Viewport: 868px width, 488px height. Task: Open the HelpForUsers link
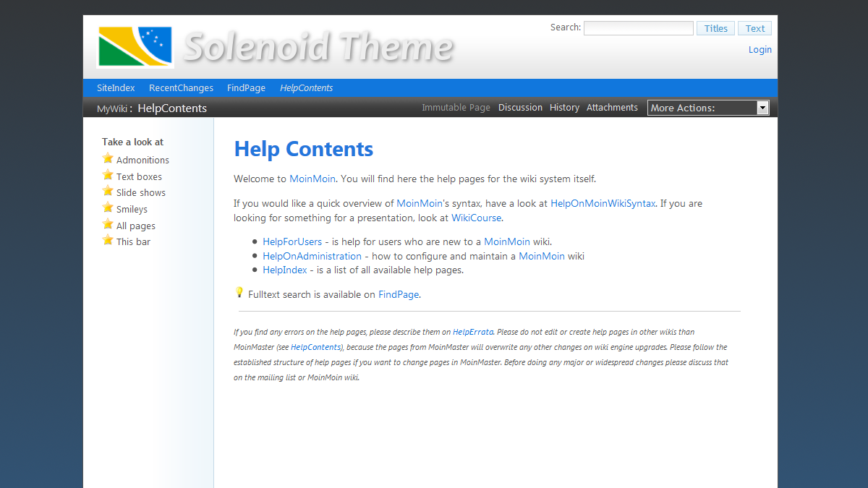point(292,241)
